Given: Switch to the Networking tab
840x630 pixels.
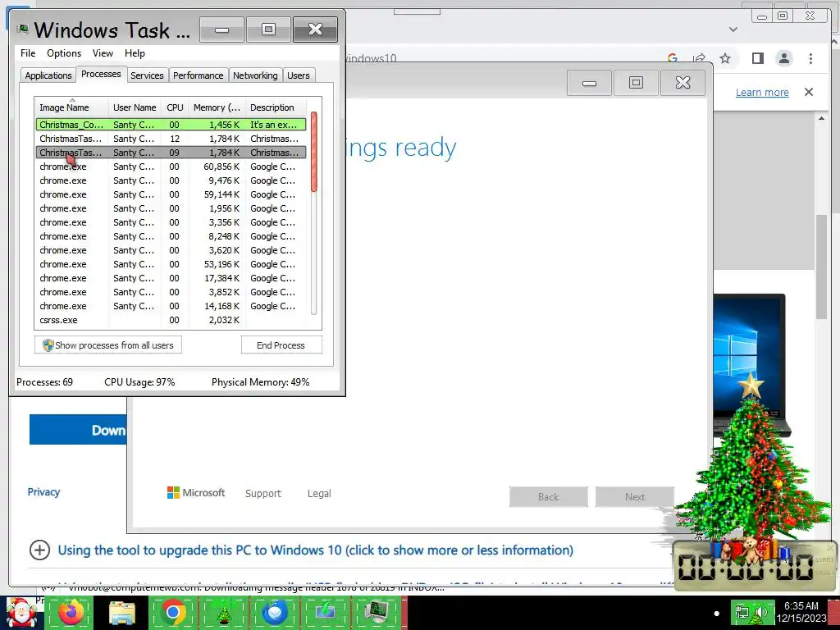Looking at the screenshot, I should 255,75.
